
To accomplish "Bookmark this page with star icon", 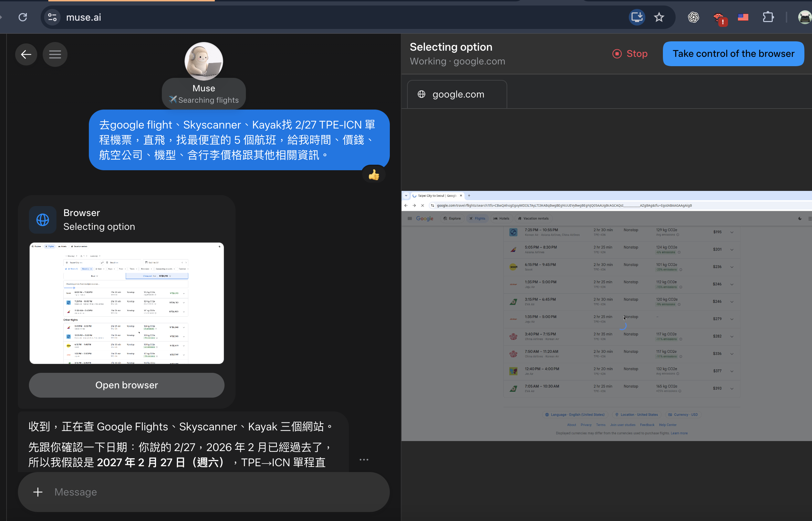I will coord(659,17).
